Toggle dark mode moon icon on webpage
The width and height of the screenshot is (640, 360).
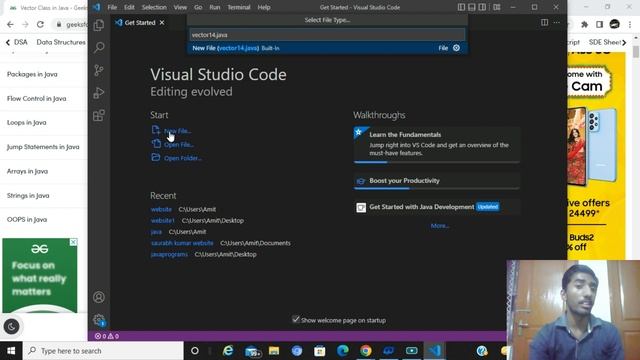point(11,327)
